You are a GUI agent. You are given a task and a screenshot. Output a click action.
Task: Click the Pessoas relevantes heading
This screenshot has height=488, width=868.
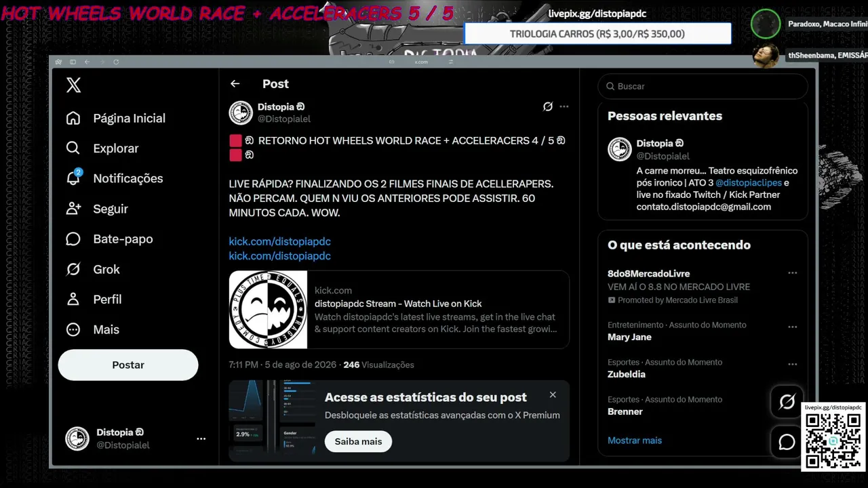(665, 116)
